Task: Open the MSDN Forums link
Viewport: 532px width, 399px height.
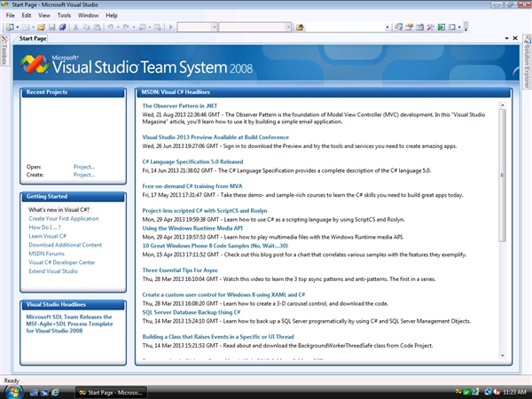Action: point(46,254)
